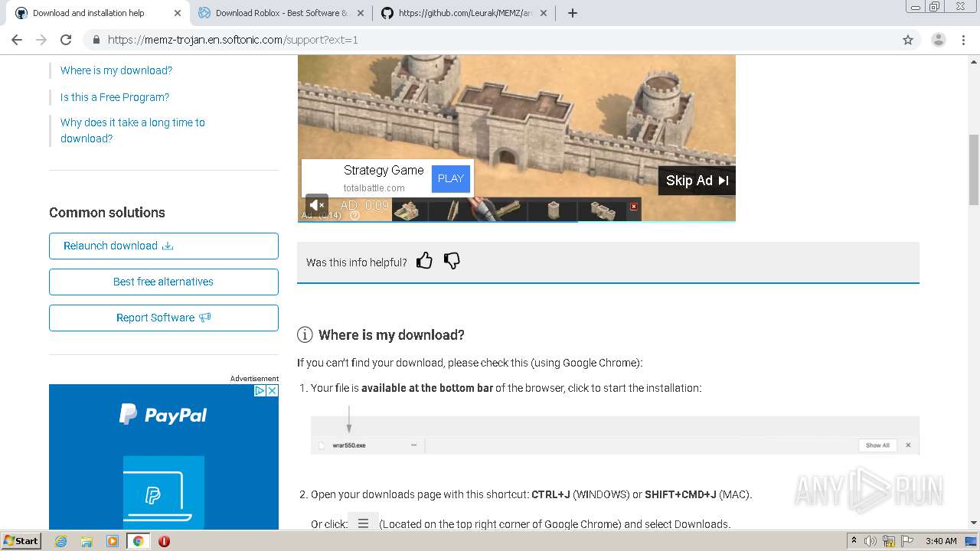980x551 pixels.
Task: Open the 'Is this a Free Program?' link
Action: coord(115,97)
